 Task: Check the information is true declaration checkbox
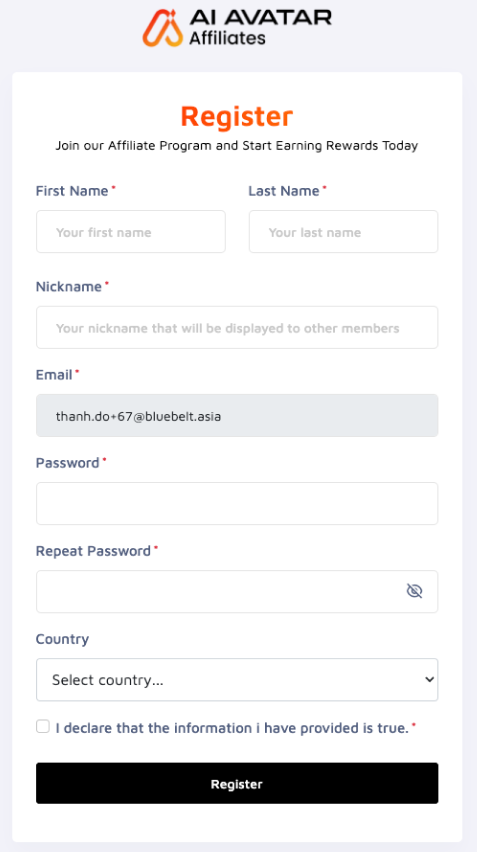click(x=43, y=726)
